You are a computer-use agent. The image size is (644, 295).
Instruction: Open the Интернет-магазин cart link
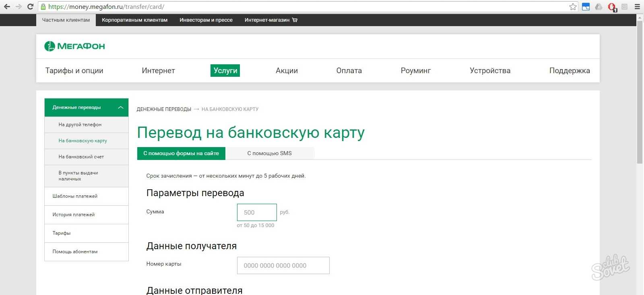click(x=271, y=20)
